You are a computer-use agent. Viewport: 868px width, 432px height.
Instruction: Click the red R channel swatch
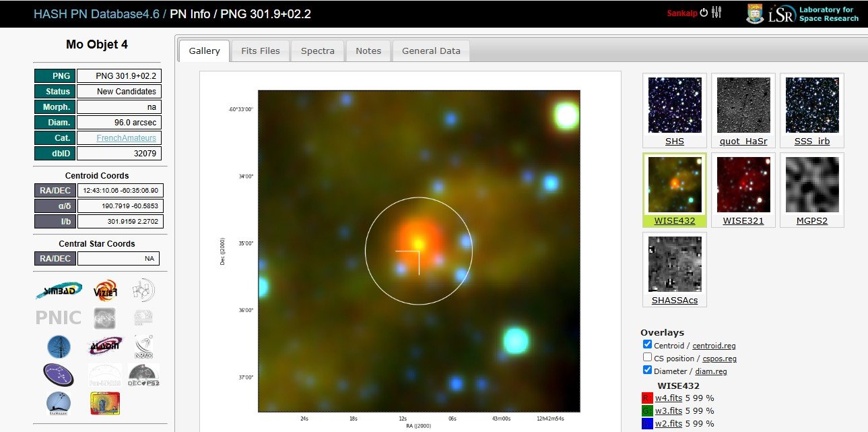pyautogui.click(x=647, y=398)
